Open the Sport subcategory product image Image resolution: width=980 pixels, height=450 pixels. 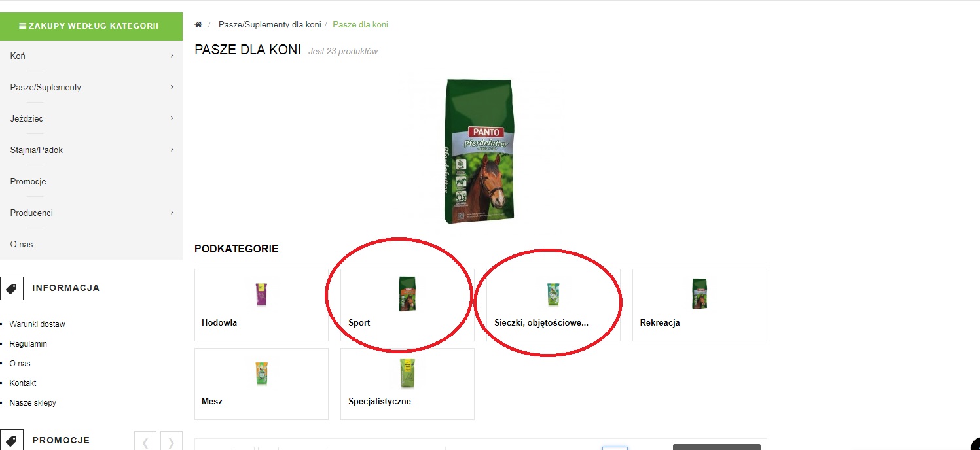click(x=407, y=294)
